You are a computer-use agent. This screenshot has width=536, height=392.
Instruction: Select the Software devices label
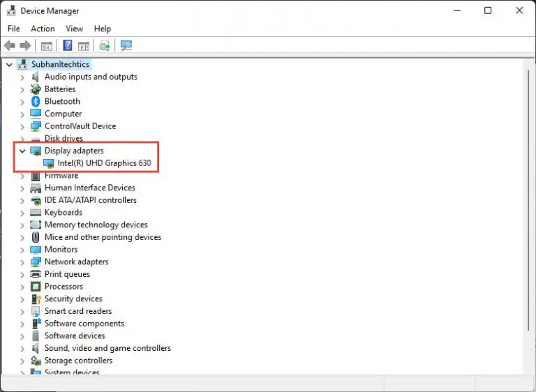click(75, 336)
